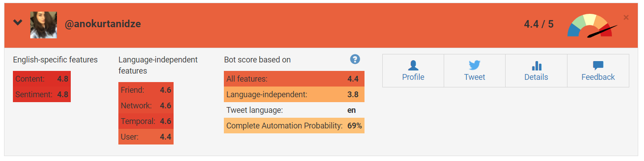
Task: Click the Network 4.6 score row
Action: point(146,106)
